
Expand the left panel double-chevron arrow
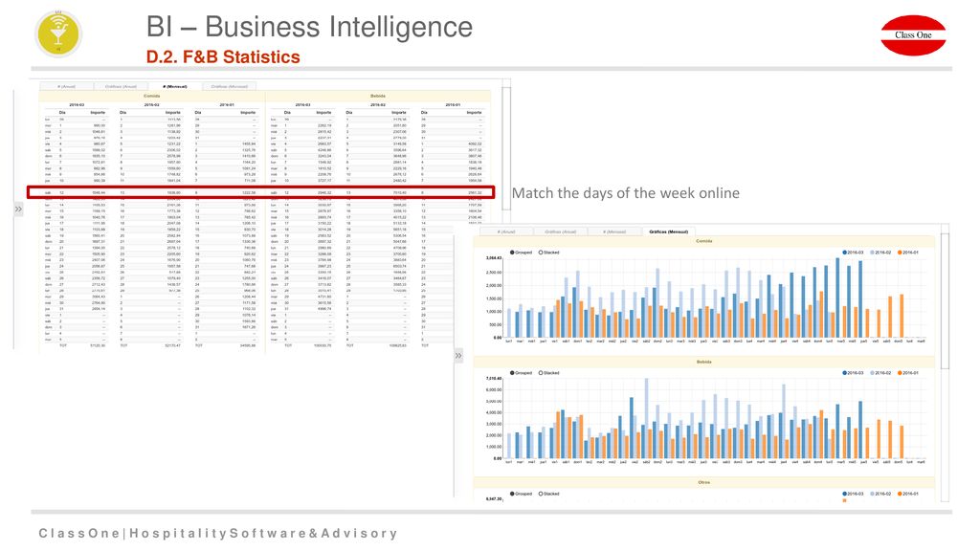coord(18,209)
